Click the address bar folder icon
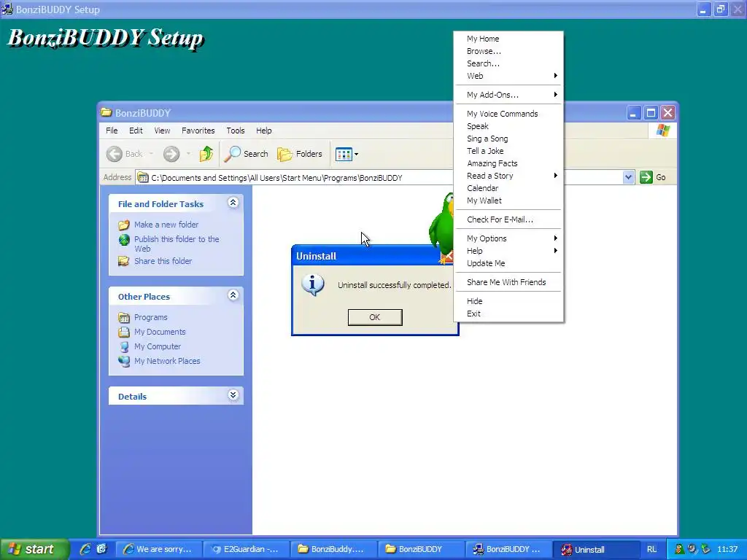Screen dimensions: 747x560 [x=142, y=178]
